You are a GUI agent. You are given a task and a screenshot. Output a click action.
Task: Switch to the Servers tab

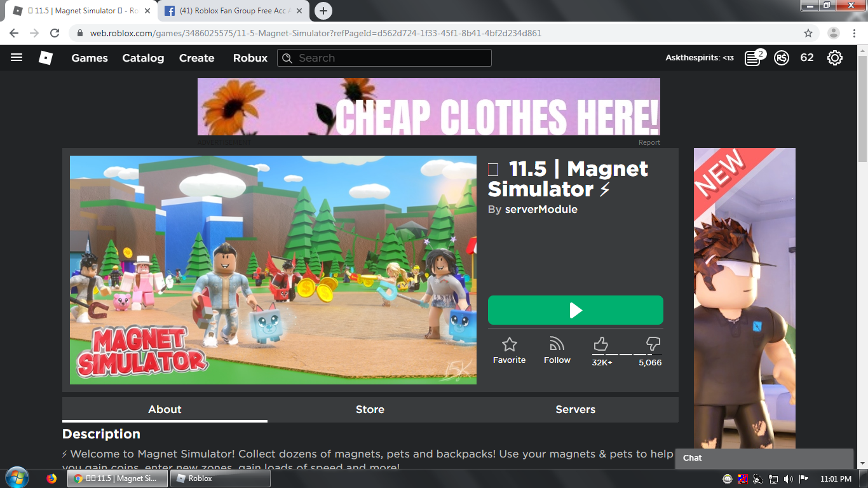pos(576,410)
